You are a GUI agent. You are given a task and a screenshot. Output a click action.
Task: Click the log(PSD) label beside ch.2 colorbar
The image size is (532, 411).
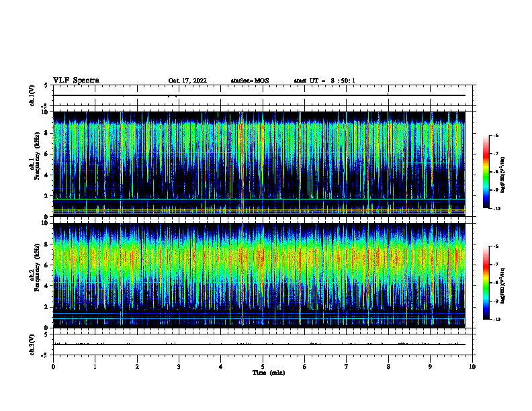[503, 285]
